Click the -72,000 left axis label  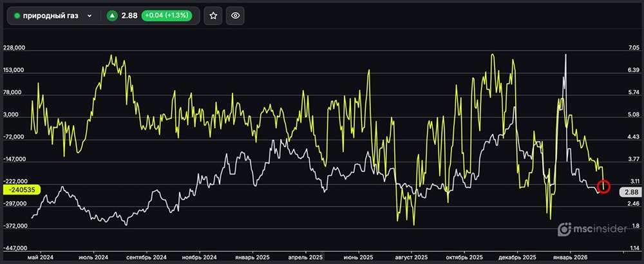[x=14, y=137]
